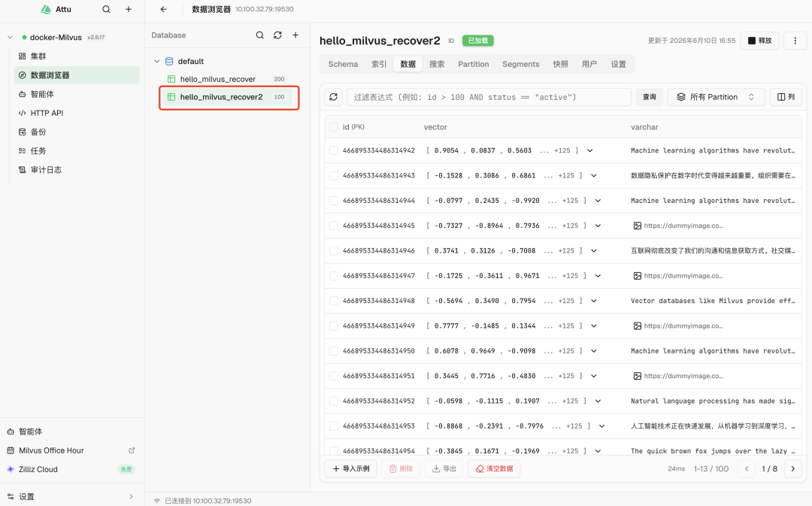The width and height of the screenshot is (812, 506).
Task: Check the row with id ending 314949
Action: point(334,326)
